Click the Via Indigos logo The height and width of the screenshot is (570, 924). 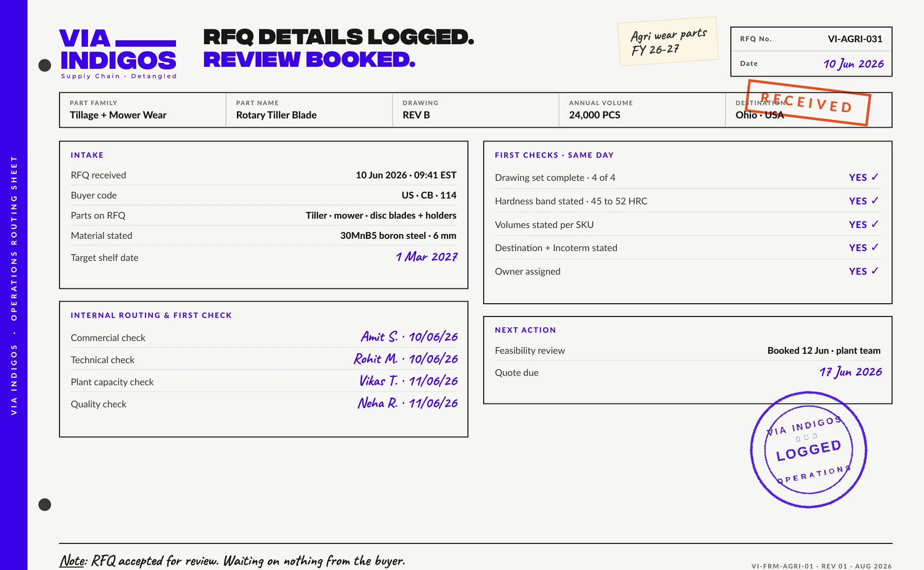click(x=118, y=54)
